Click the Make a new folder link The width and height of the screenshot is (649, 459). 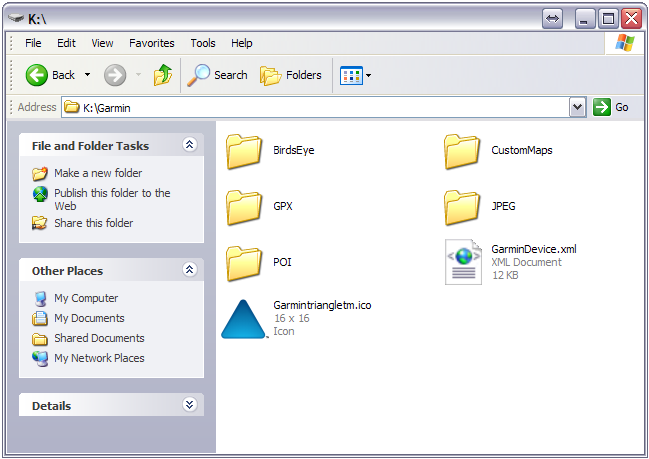coord(98,173)
